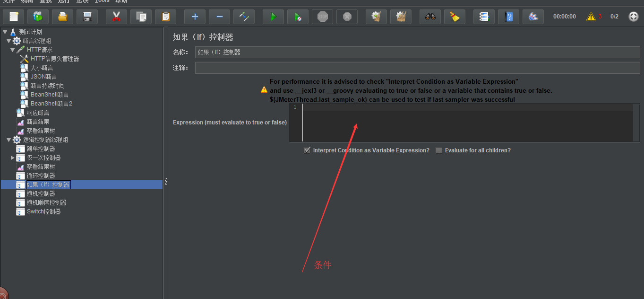Select the 断言线程组 gear icon
The width and height of the screenshot is (644, 299).
[x=17, y=41]
